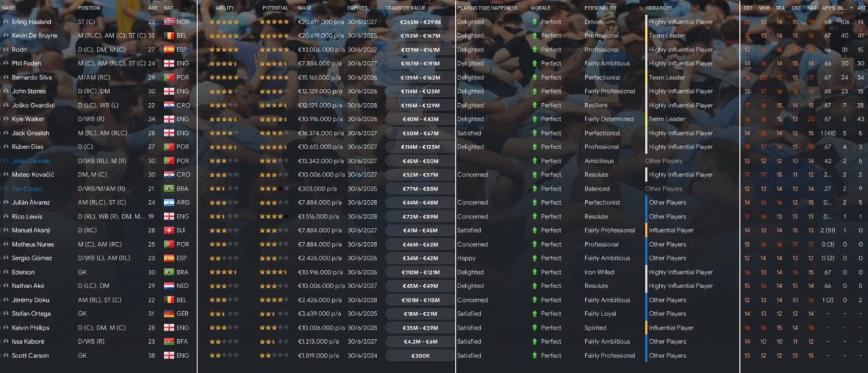The width and height of the screenshot is (868, 373).
Task: Click Ederson's 'Iron Willed' personality
Action: (x=599, y=272)
